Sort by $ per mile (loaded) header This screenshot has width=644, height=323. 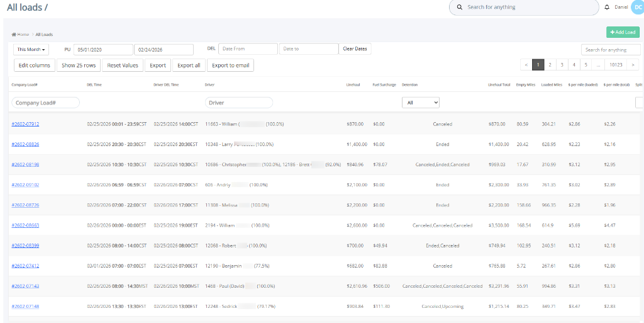[x=583, y=84]
